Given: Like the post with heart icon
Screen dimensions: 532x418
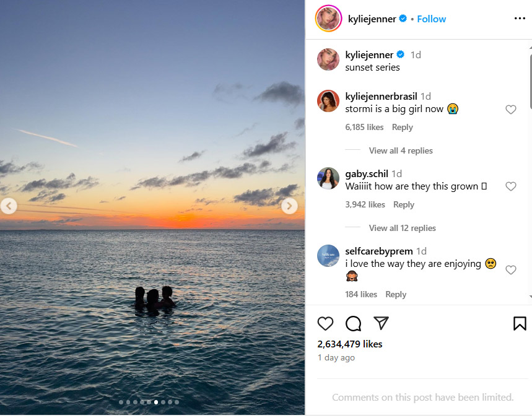Looking at the screenshot, I should pos(325,323).
